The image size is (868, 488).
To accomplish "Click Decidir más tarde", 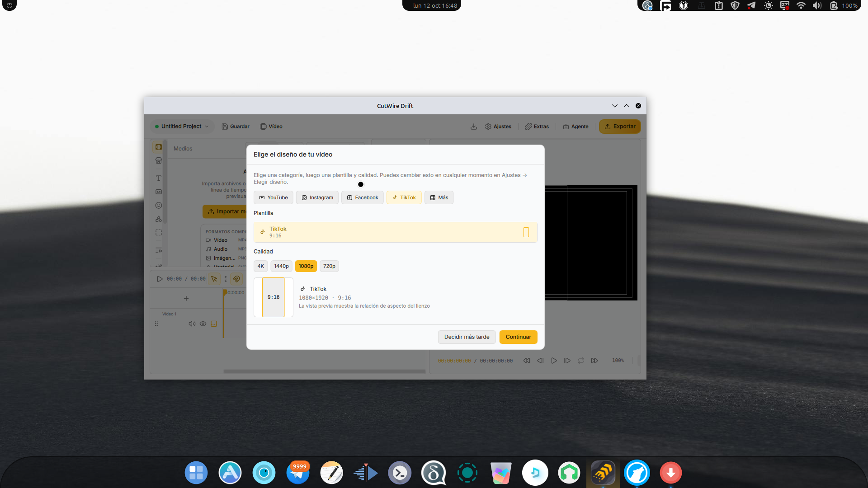I will (x=467, y=337).
